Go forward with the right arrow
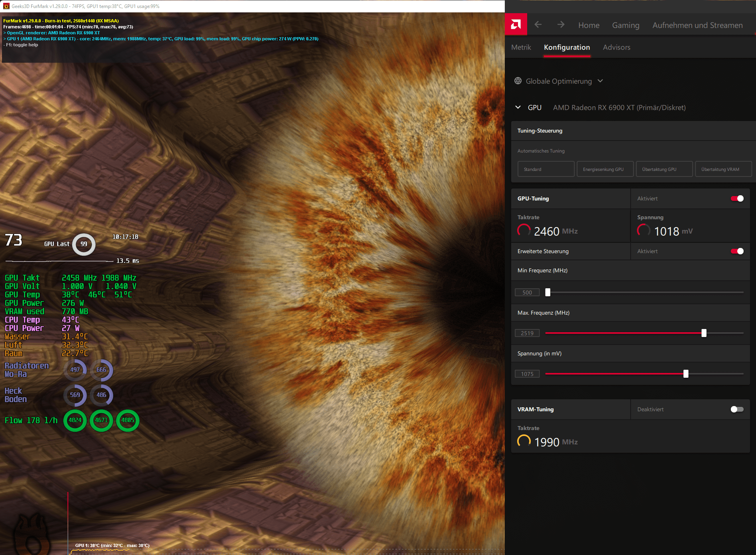The width and height of the screenshot is (756, 555). tap(561, 25)
